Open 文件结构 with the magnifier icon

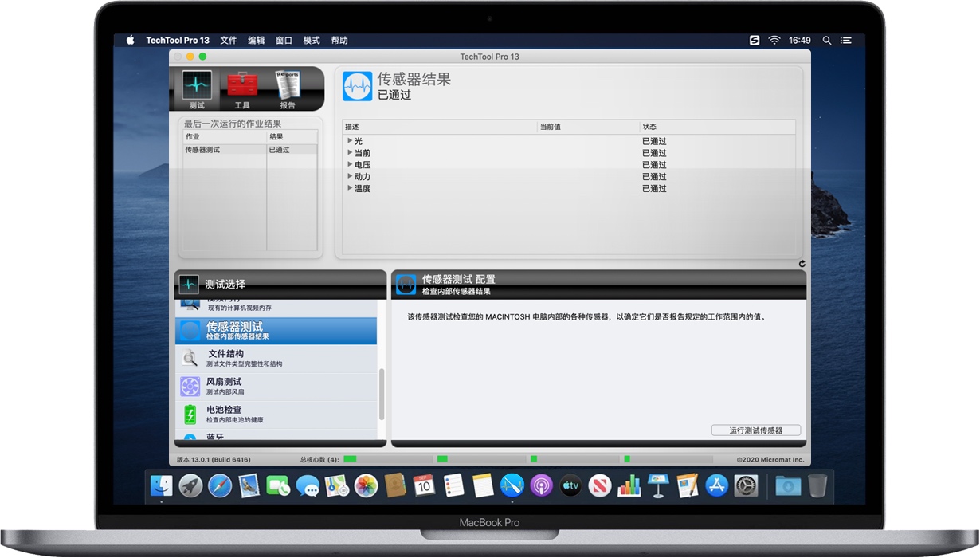coord(191,355)
